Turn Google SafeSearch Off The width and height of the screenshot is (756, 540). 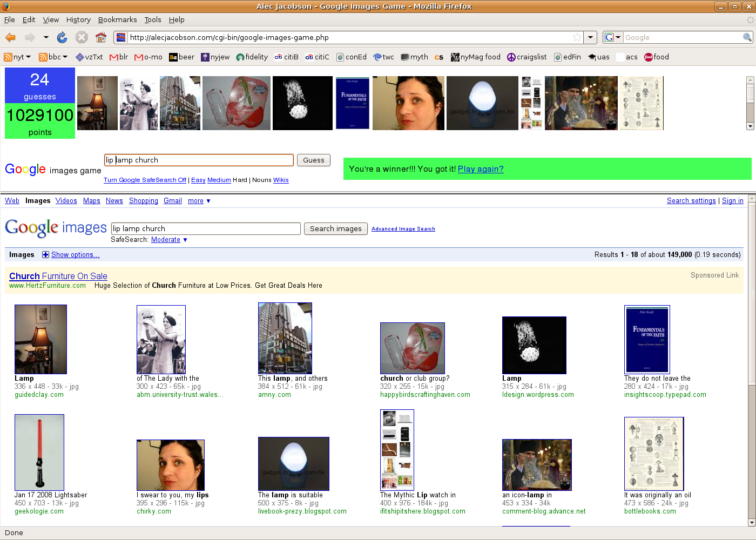coord(145,180)
